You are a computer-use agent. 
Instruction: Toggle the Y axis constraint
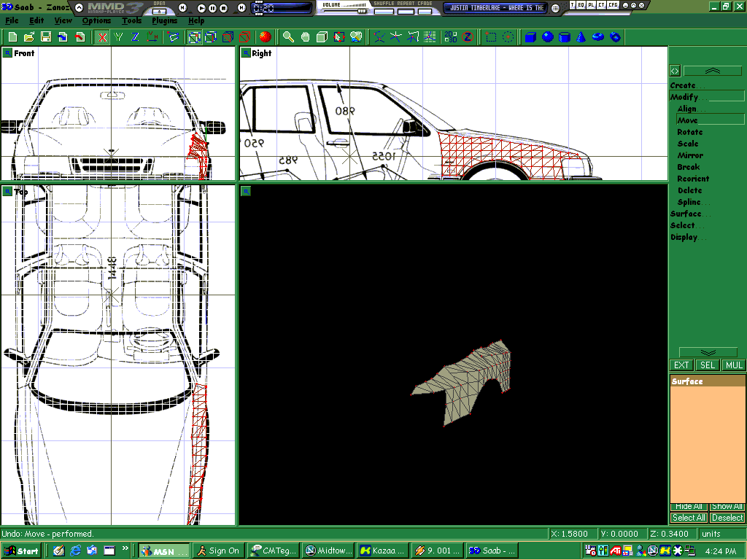(119, 36)
